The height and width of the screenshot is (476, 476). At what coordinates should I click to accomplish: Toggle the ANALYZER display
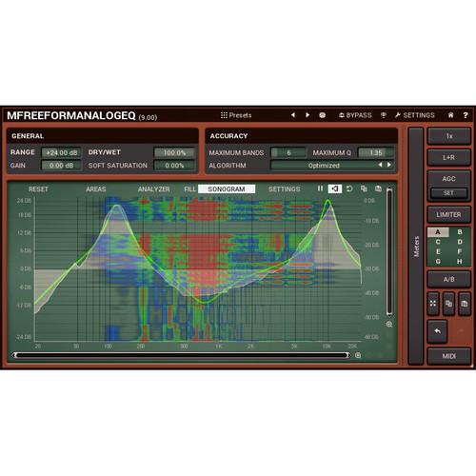coord(154,189)
